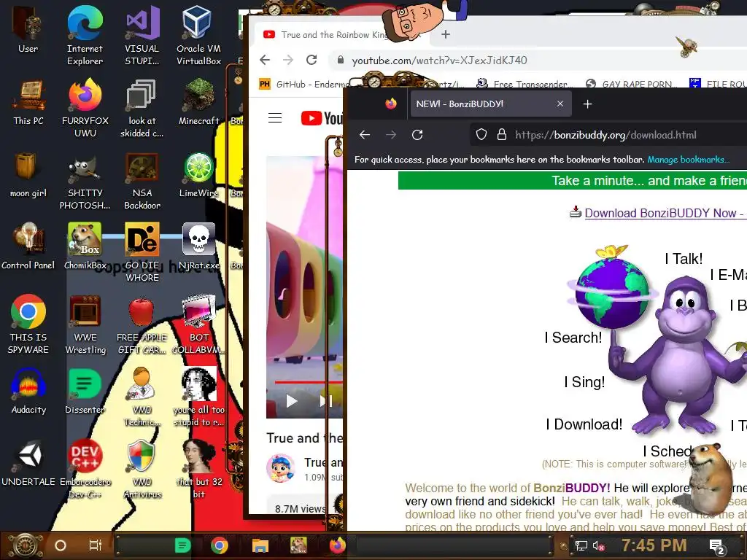Open 'THIS IS SPYWARE' Chrome desktop icon
This screenshot has height=560, width=747.
coord(28,324)
